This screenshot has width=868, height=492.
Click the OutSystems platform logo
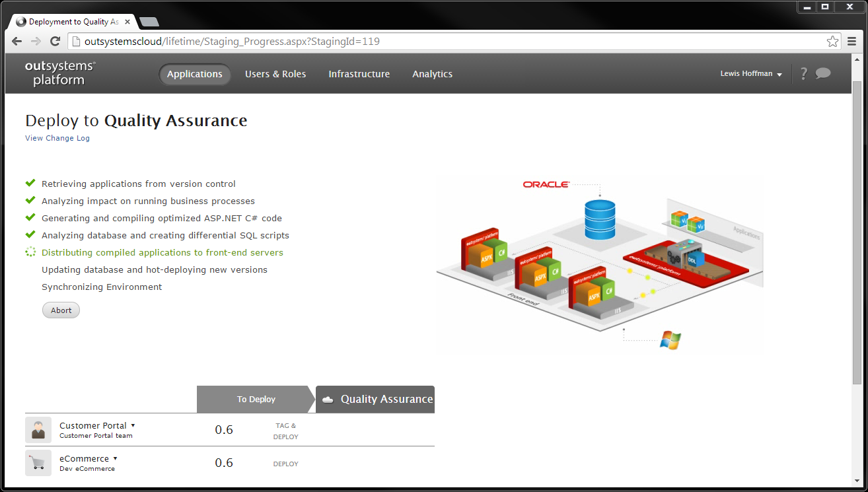click(x=59, y=73)
